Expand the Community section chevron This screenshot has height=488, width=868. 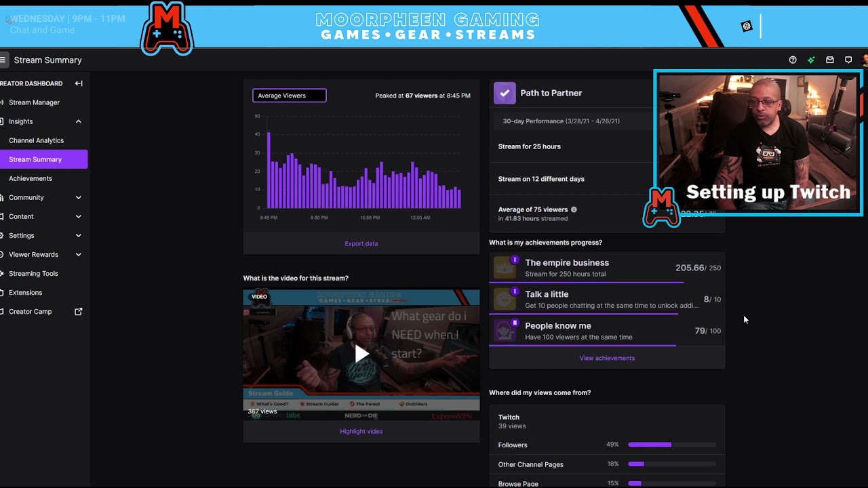(79, 197)
